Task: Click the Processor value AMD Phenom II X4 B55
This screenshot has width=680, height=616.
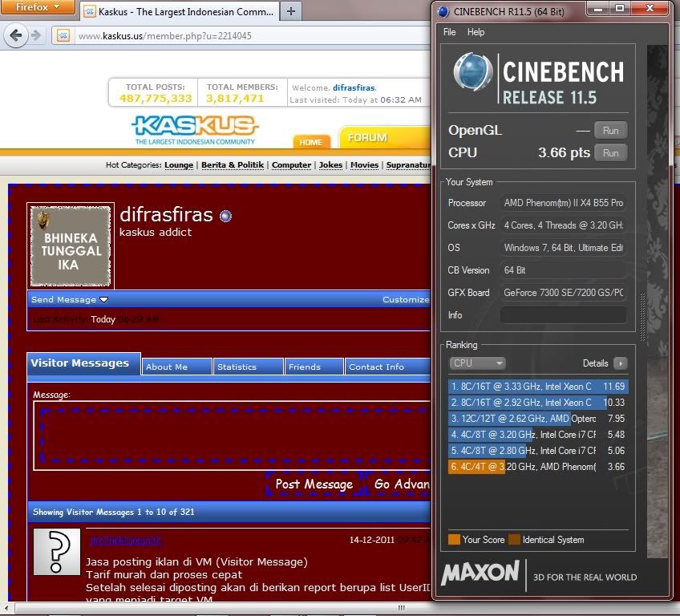Action: point(564,203)
